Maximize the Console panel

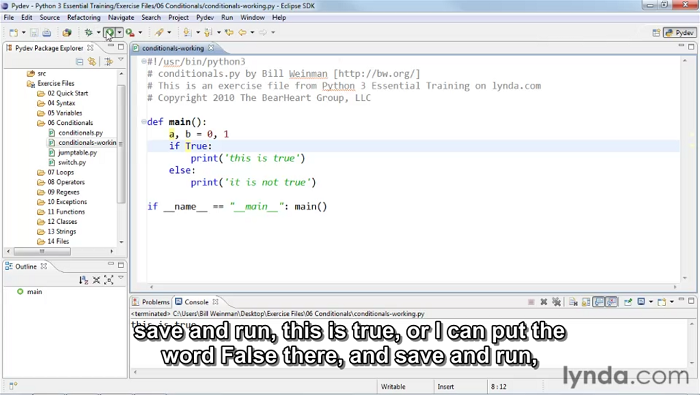[x=691, y=301]
